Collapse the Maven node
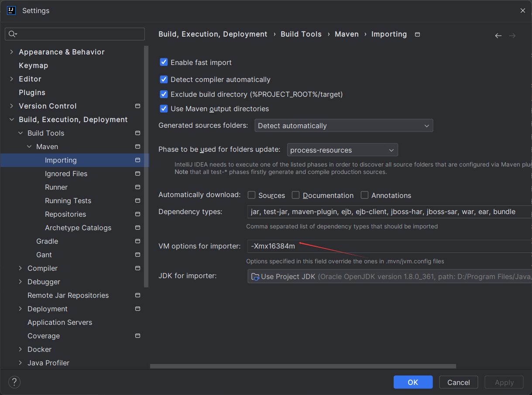This screenshot has height=395, width=532. (x=29, y=146)
